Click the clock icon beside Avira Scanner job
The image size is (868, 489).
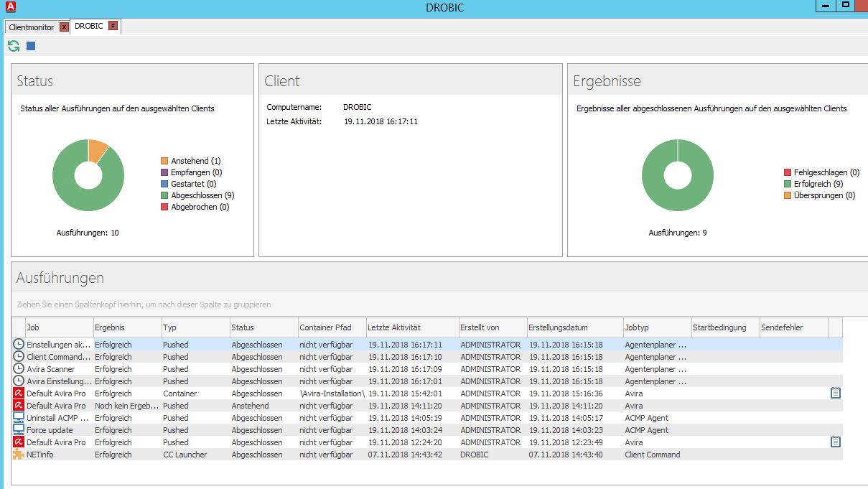19,369
